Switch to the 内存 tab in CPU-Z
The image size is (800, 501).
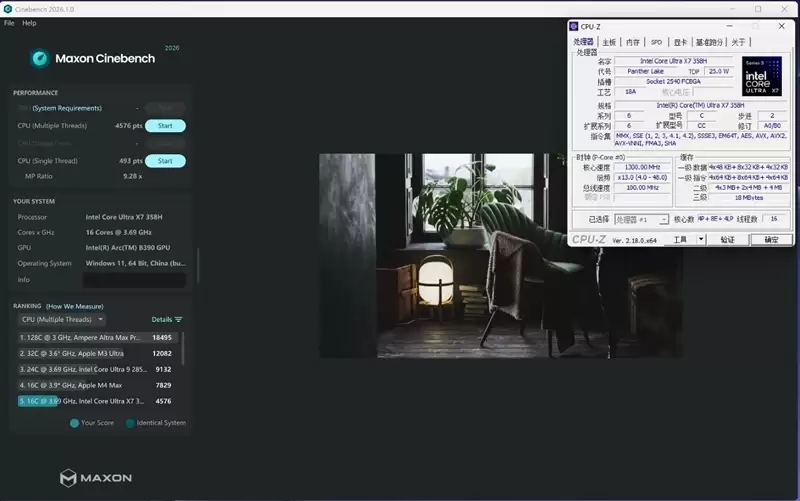coord(632,42)
